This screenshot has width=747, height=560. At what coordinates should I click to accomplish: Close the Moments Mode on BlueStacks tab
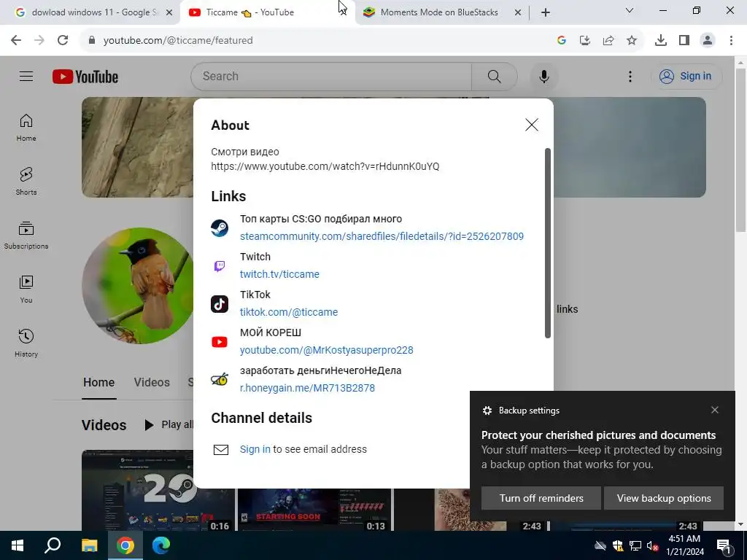(x=518, y=13)
